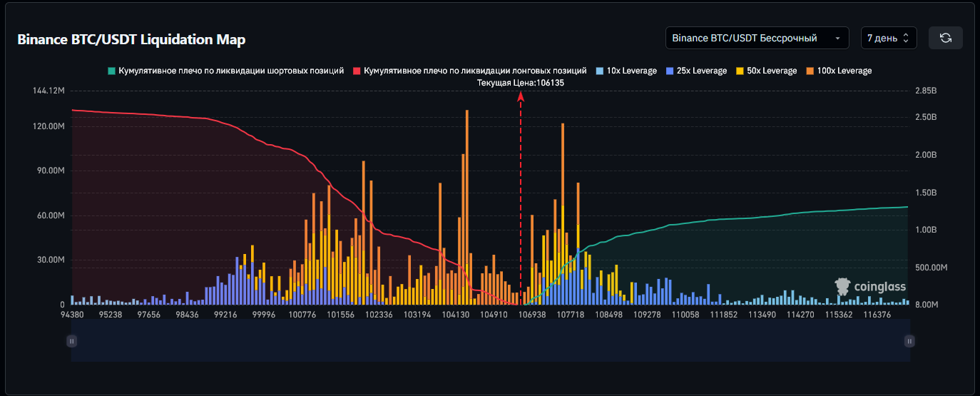Click the 99216 price axis label
This screenshot has width=980, height=396.
pos(225,315)
